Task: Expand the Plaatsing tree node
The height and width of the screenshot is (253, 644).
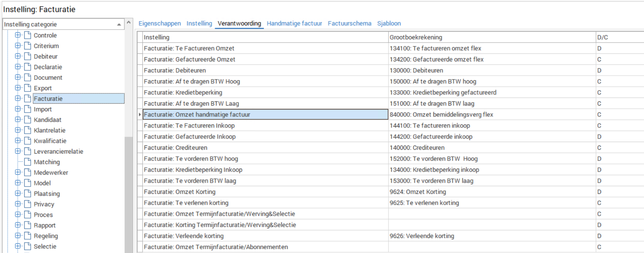Action: click(18, 193)
